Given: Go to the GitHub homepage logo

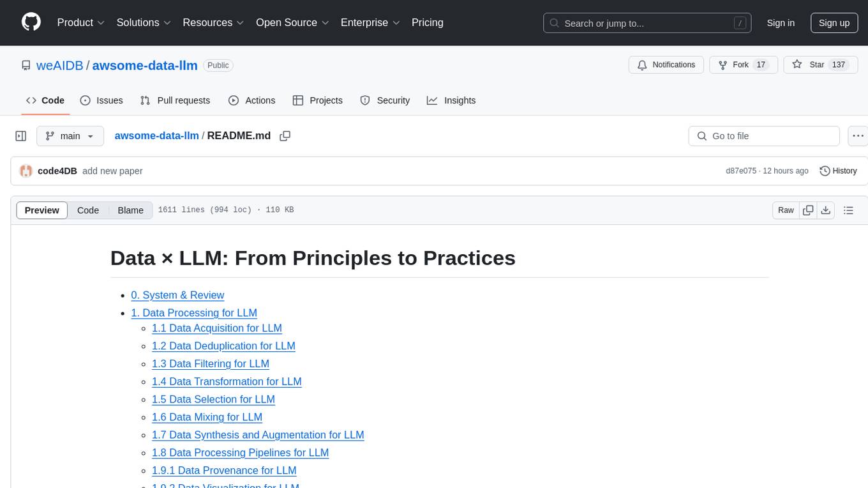Looking at the screenshot, I should click(x=31, y=22).
